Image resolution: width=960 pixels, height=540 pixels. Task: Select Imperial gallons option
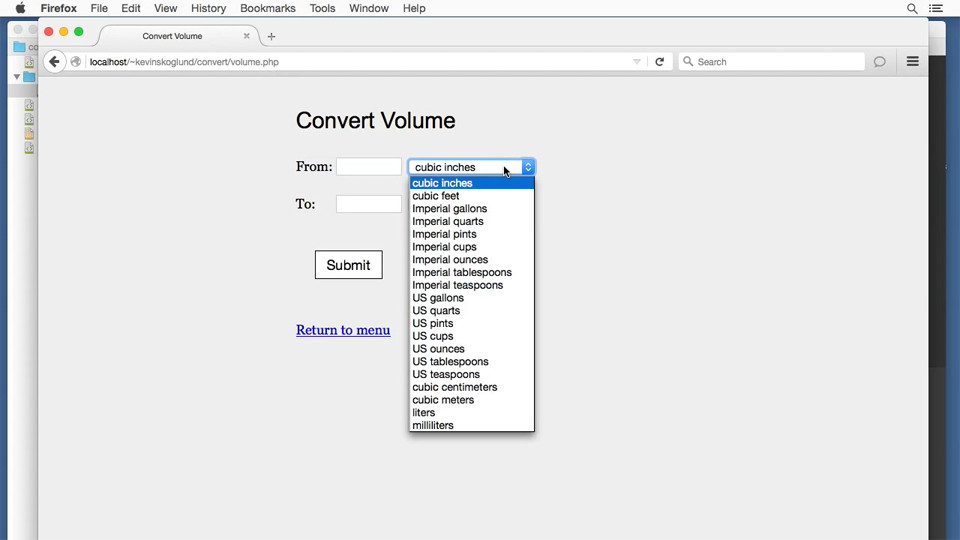[x=471, y=209]
